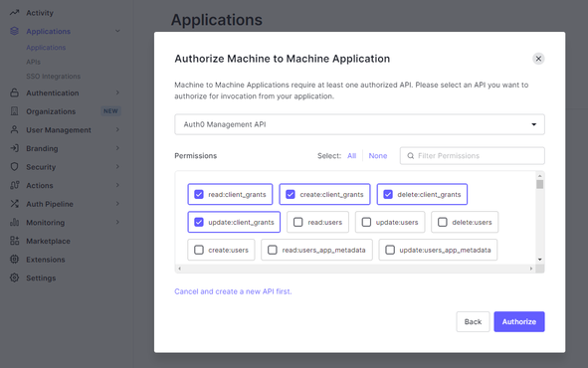Image resolution: width=588 pixels, height=368 pixels.
Task: Uncheck the delete:client_grants permission
Action: pyautogui.click(x=388, y=194)
